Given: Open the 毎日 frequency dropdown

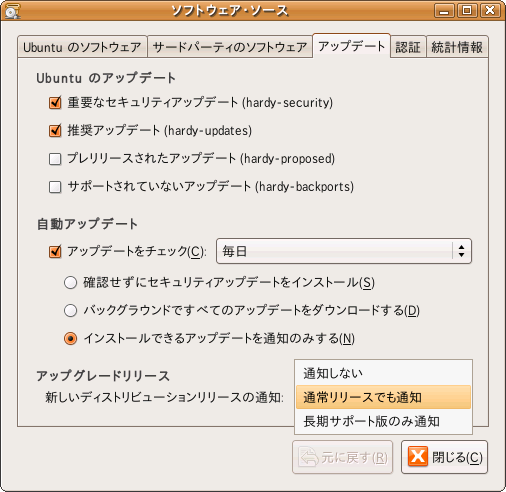Looking at the screenshot, I should point(344,251).
